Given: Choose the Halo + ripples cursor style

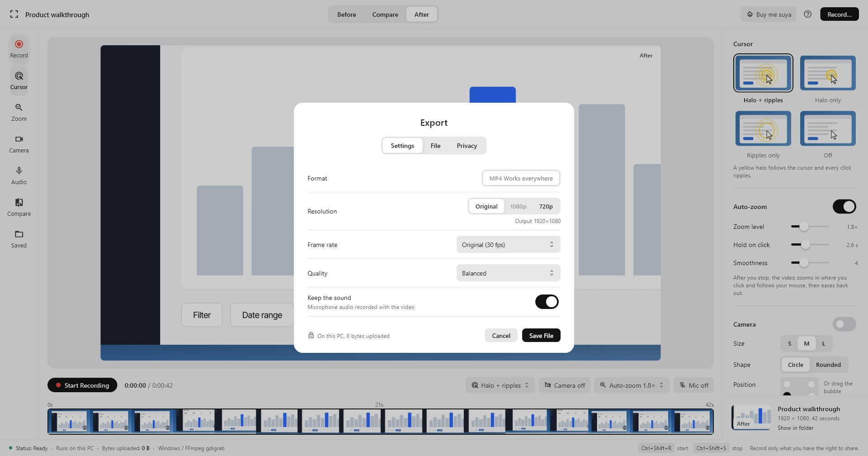Looking at the screenshot, I should [763, 79].
